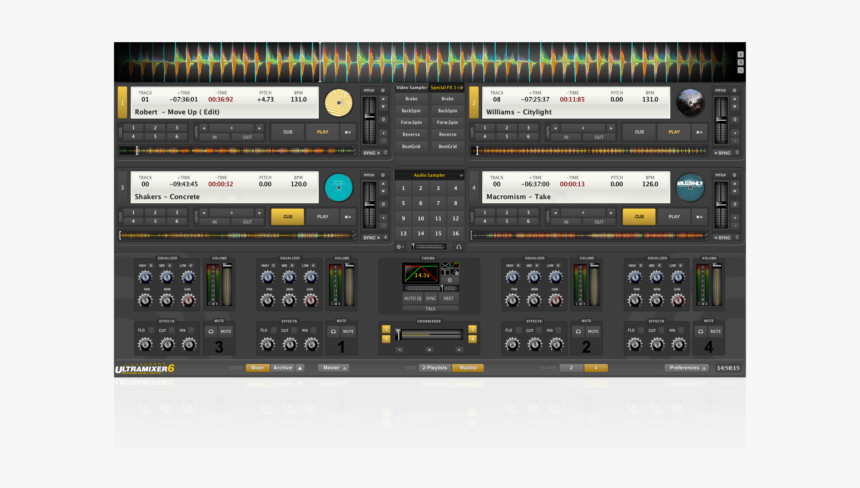Image resolution: width=860 pixels, height=488 pixels.
Task: Click the stop/play icon button on deck 2
Action: 699,132
